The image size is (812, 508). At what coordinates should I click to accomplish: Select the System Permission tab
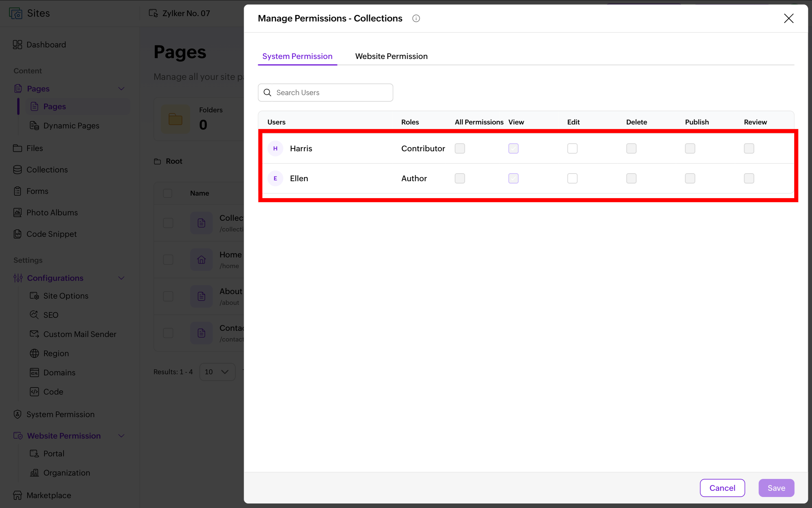[x=297, y=56]
